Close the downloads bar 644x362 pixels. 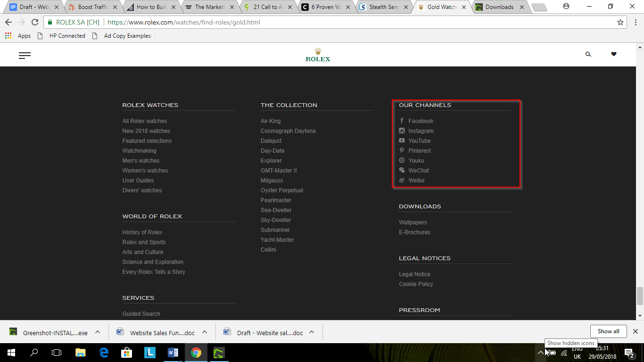[635, 331]
